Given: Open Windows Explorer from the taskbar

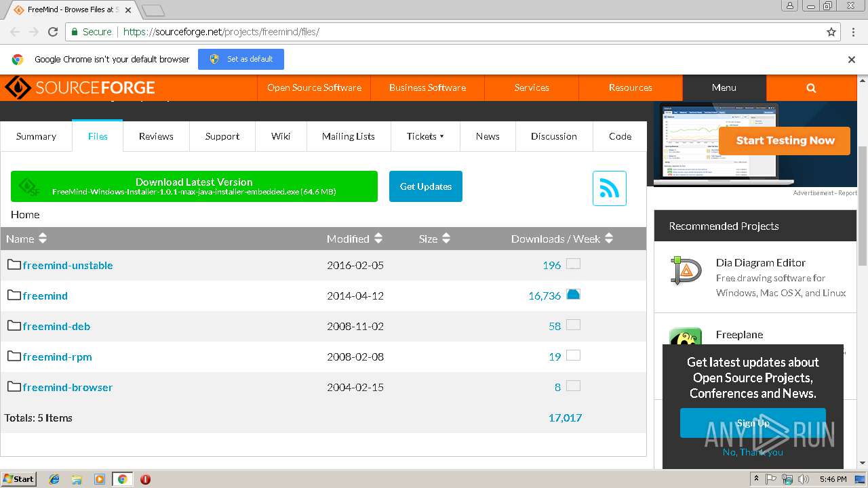Looking at the screenshot, I should click(77, 479).
